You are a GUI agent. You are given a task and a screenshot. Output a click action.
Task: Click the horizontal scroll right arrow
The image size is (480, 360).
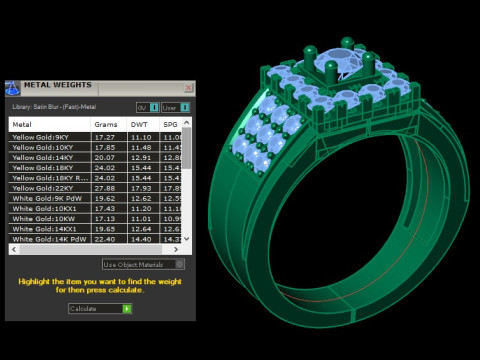(x=176, y=249)
